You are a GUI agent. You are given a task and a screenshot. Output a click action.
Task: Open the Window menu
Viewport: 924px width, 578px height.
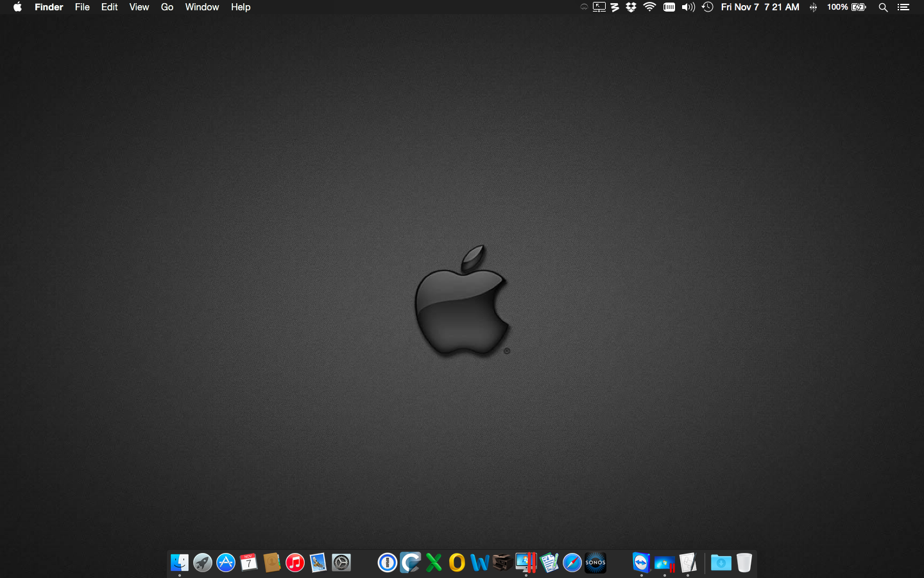(x=202, y=7)
